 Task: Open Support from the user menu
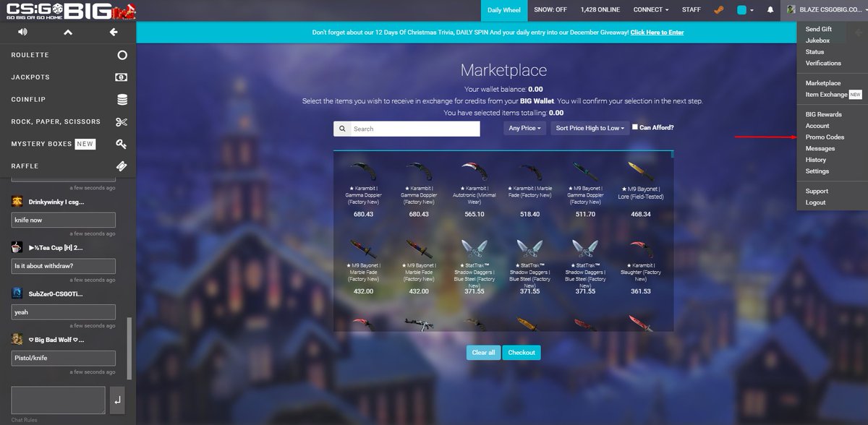[817, 191]
